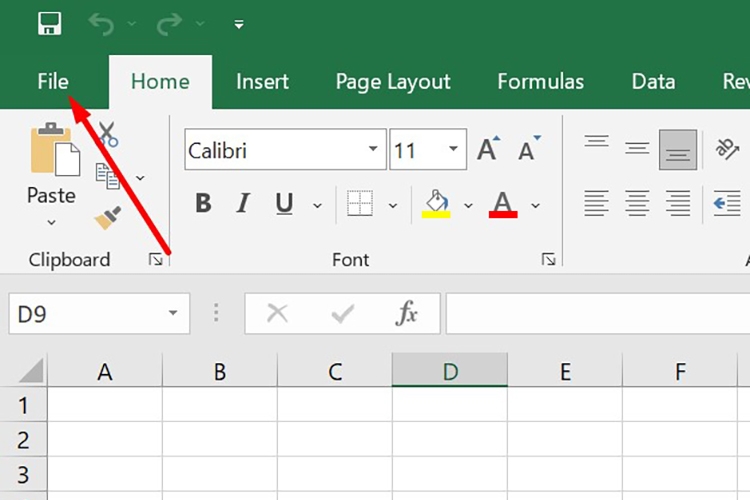Open the Borders dropdown arrow

[393, 206]
